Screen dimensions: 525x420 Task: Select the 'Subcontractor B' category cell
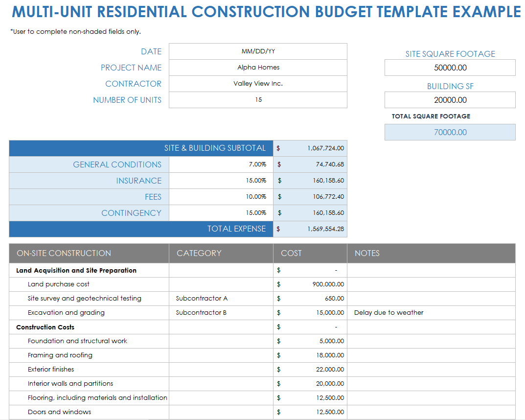(x=221, y=312)
